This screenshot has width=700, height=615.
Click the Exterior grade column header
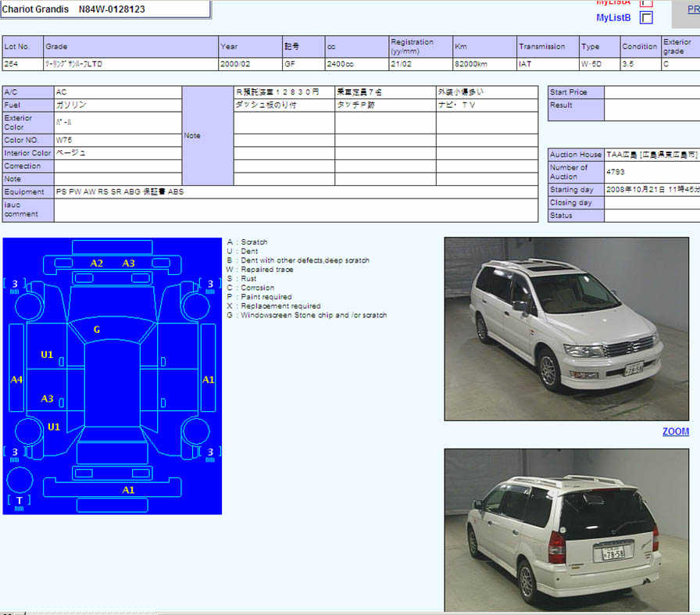[680, 46]
